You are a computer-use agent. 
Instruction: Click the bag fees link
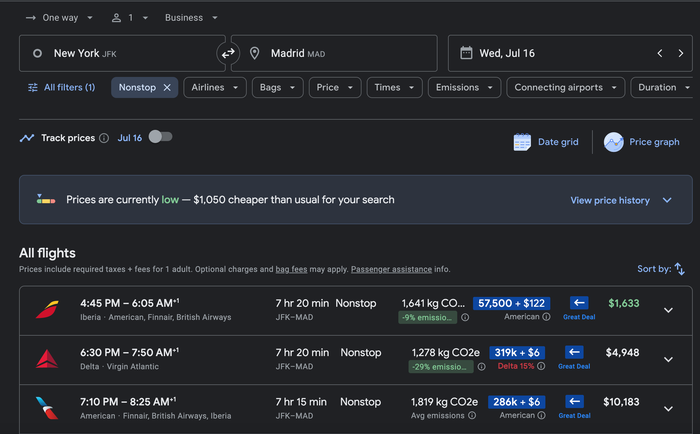(291, 269)
